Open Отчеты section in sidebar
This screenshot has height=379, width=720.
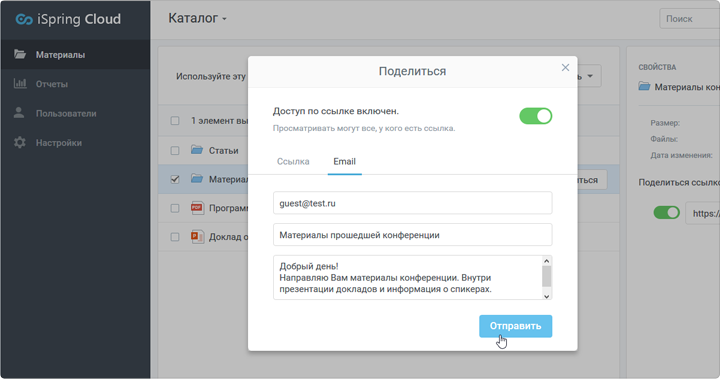tap(75, 84)
